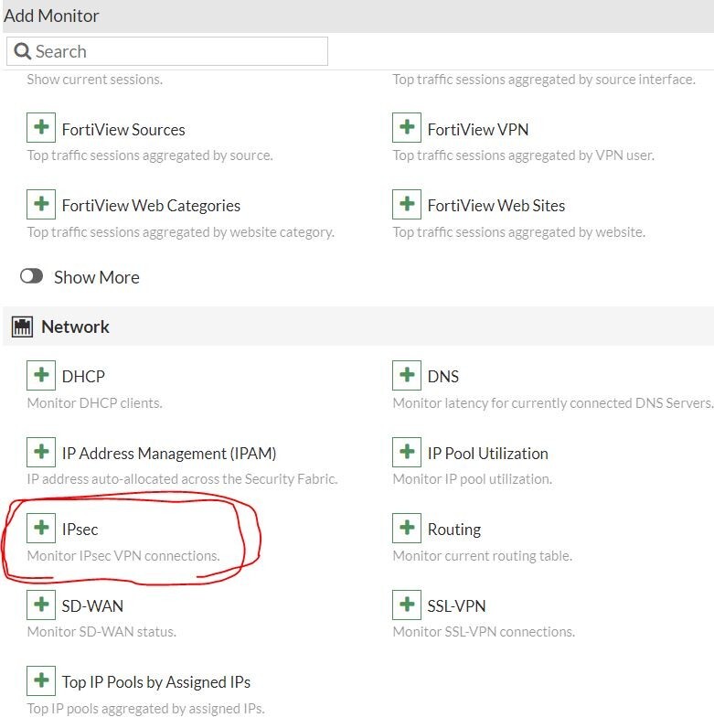Select the FortiView Web Sites title
Screen dimensions: 714x728
click(x=496, y=205)
